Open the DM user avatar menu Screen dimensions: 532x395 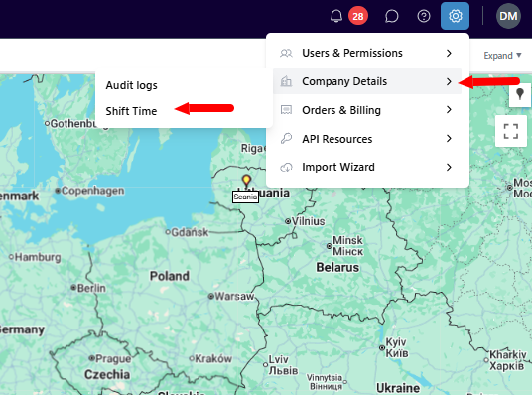(x=508, y=16)
